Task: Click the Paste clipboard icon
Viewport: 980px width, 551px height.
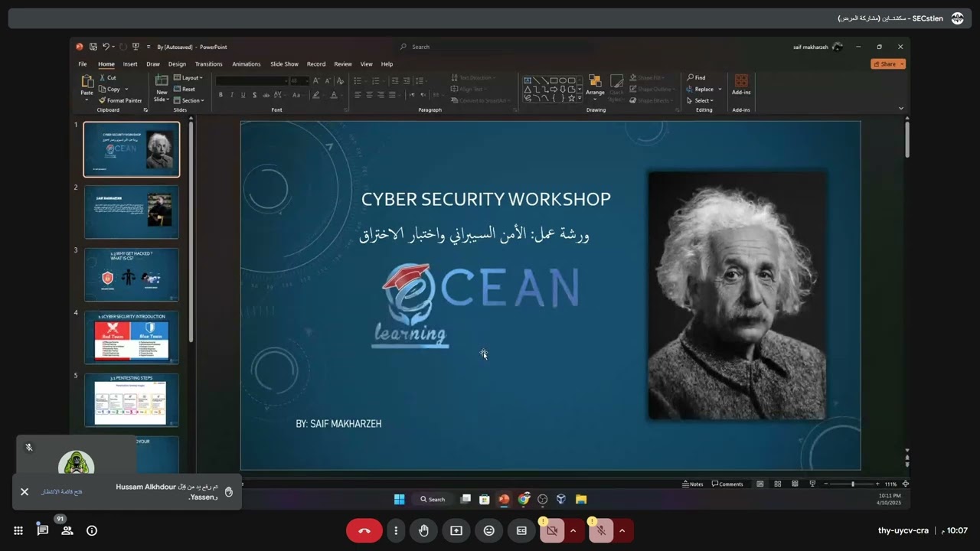Action: (x=87, y=81)
